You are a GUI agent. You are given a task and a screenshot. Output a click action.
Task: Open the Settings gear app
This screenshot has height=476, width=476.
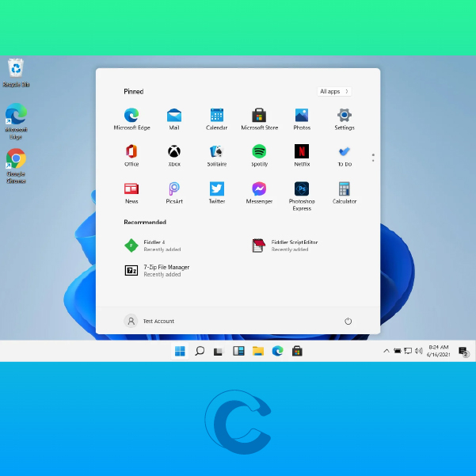[x=345, y=119]
